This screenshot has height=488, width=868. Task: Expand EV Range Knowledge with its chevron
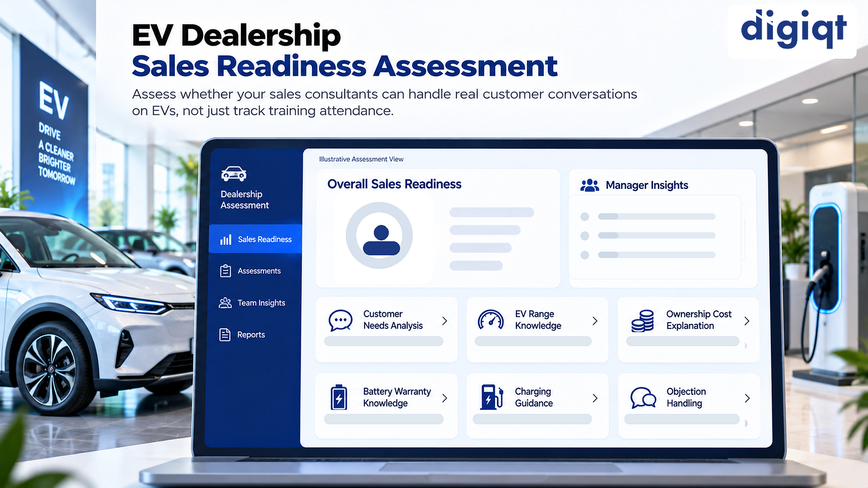pos(595,321)
